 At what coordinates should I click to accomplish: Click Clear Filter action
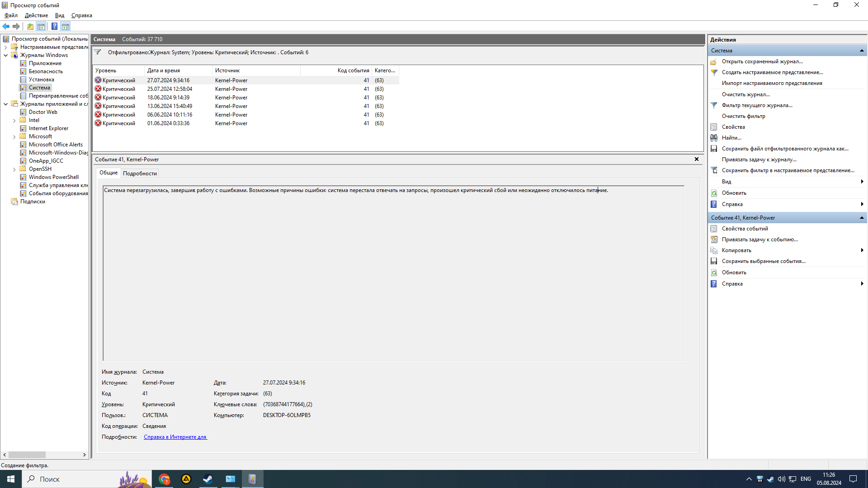(743, 116)
